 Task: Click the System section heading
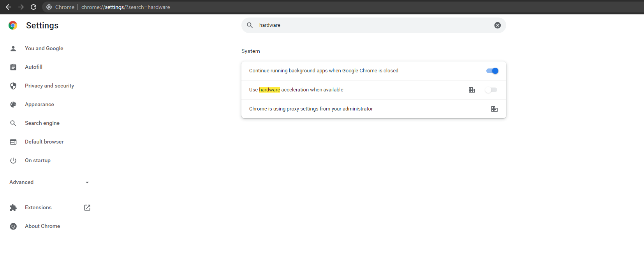click(x=251, y=51)
